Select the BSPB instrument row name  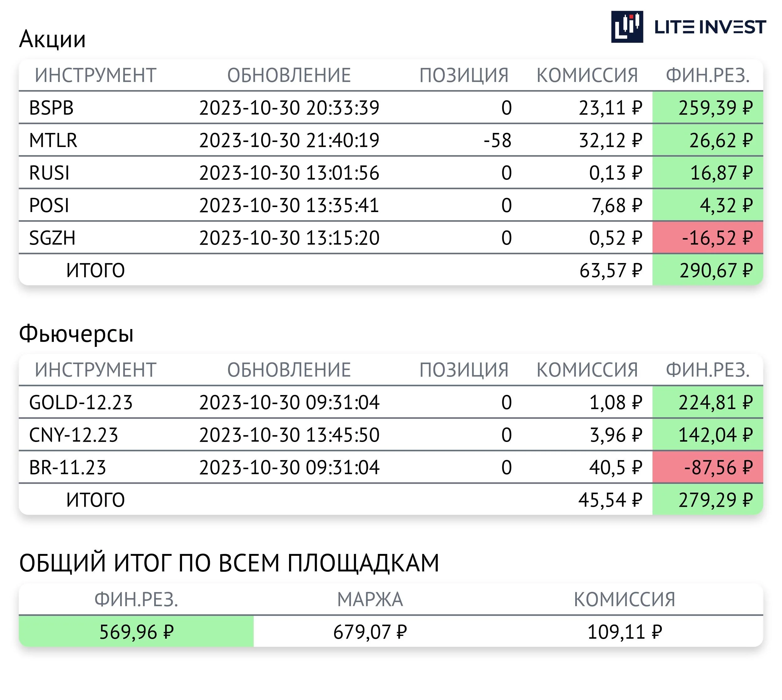pos(51,108)
